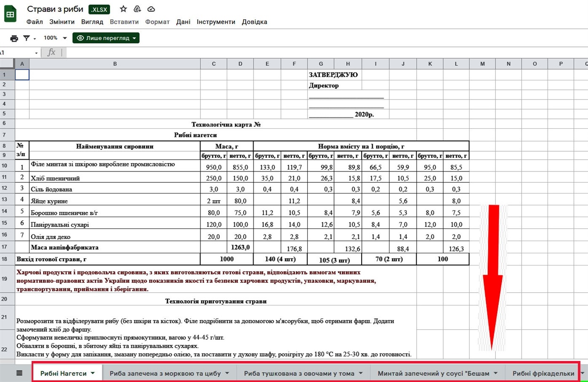This screenshot has width=588, height=382.
Task: Open filter views with the funnel icon
Action: 27,38
